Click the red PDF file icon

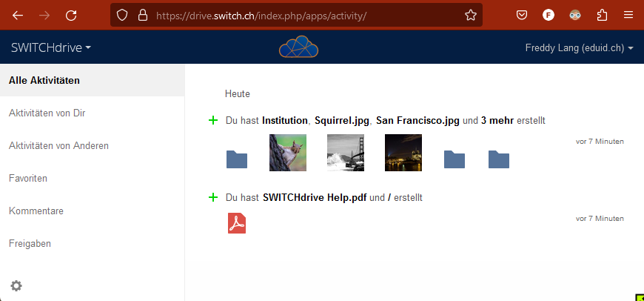coord(237,223)
